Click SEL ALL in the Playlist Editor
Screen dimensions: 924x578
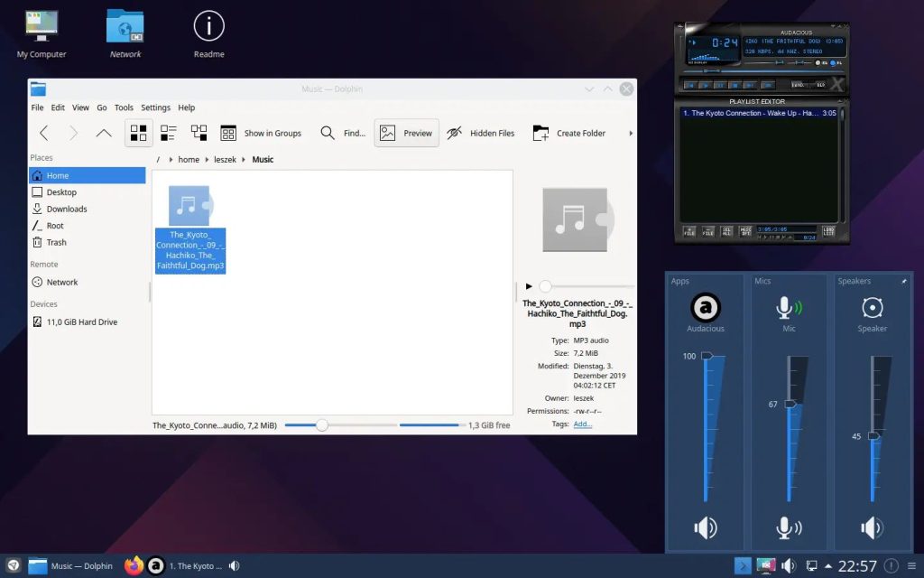(726, 230)
